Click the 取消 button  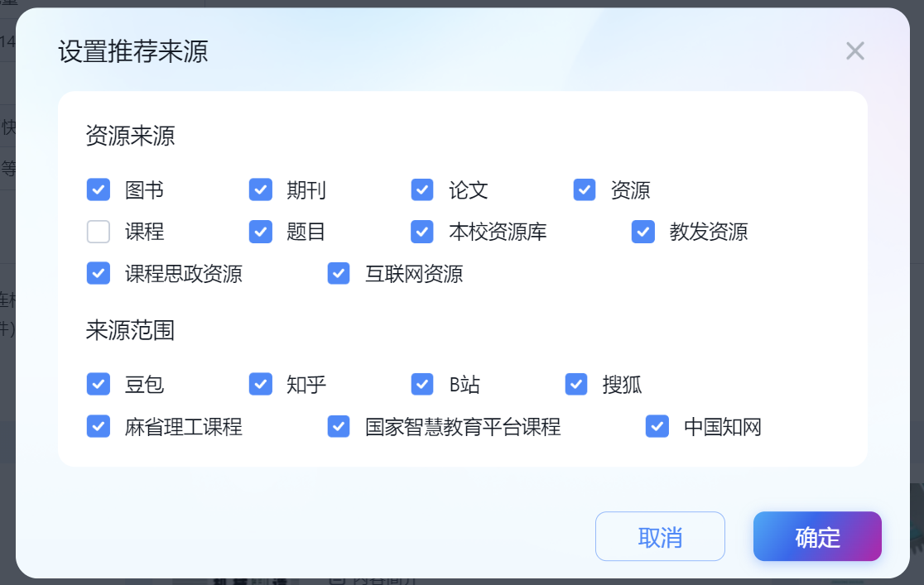660,536
